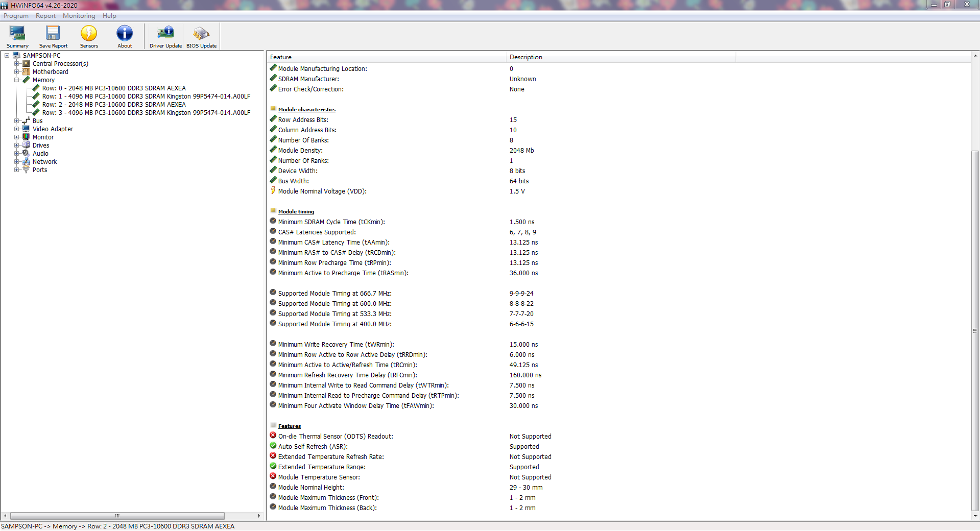
Task: Click the voltage icon beside Module Nominal Voltage
Action: [273, 190]
